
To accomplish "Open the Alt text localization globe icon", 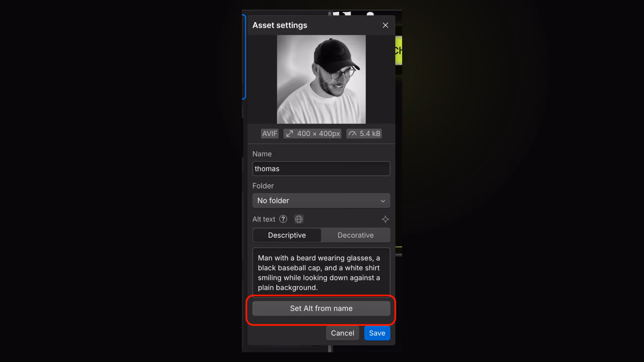I will coord(299,219).
